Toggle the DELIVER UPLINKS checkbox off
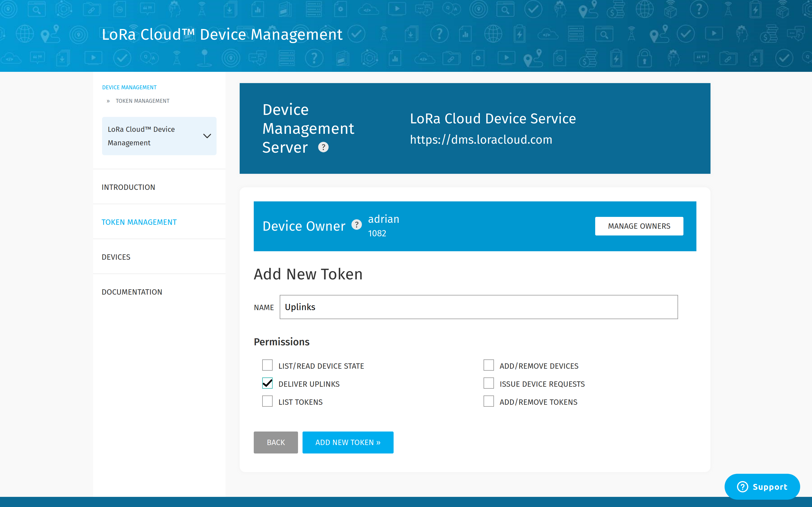812x507 pixels. click(267, 384)
